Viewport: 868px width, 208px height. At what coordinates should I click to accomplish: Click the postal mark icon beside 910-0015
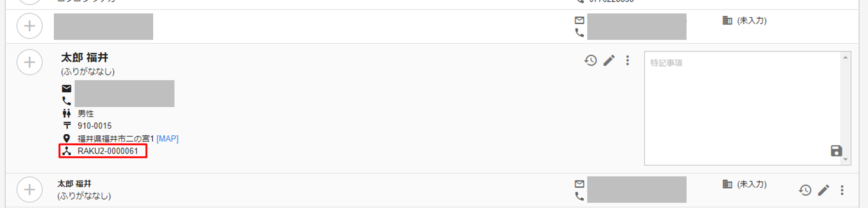(x=66, y=126)
